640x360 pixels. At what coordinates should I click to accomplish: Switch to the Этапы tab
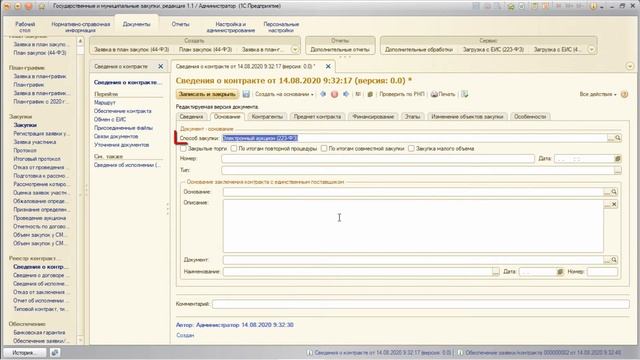click(412, 117)
